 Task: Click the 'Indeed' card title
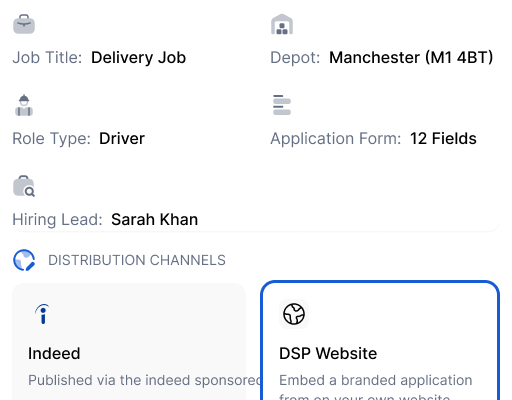point(54,354)
